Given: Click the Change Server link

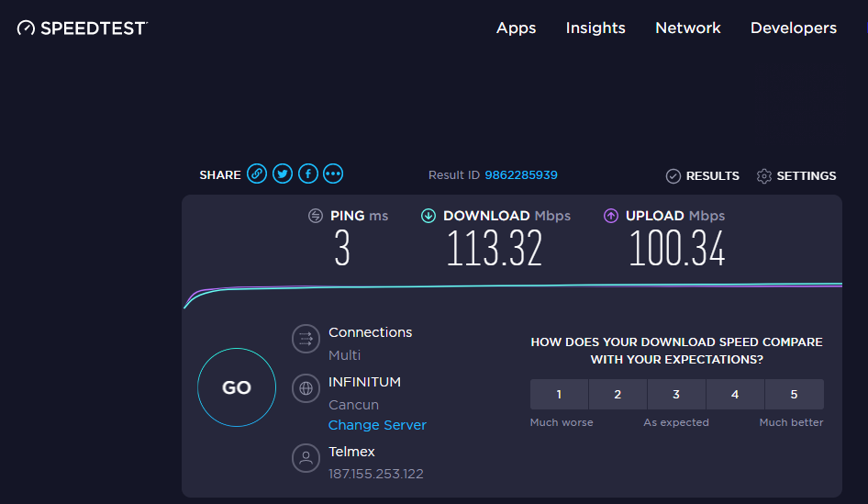Looking at the screenshot, I should tap(377, 425).
